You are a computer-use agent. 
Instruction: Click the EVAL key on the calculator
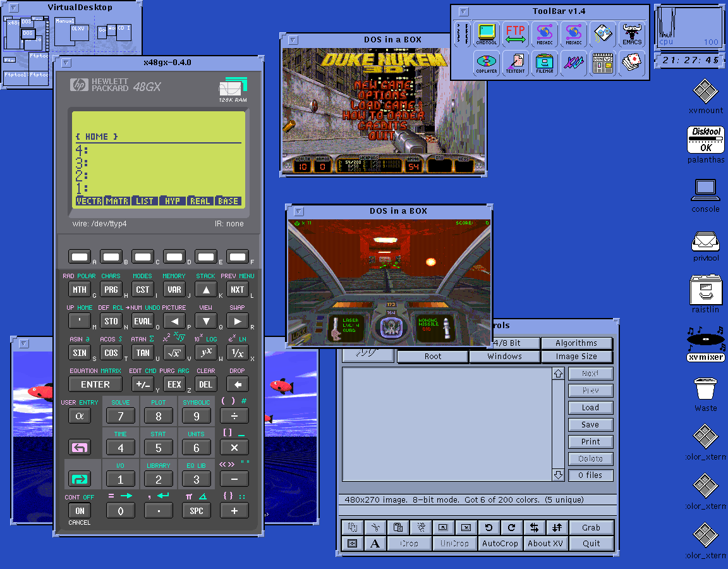[x=143, y=321]
